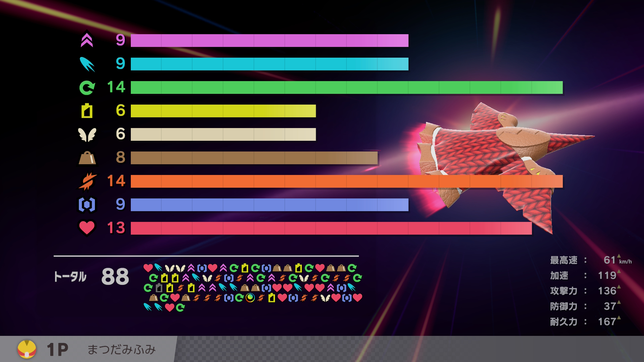This screenshot has width=644, height=362.
Task: Click the orange slash offense stat icon
Action: tap(87, 181)
